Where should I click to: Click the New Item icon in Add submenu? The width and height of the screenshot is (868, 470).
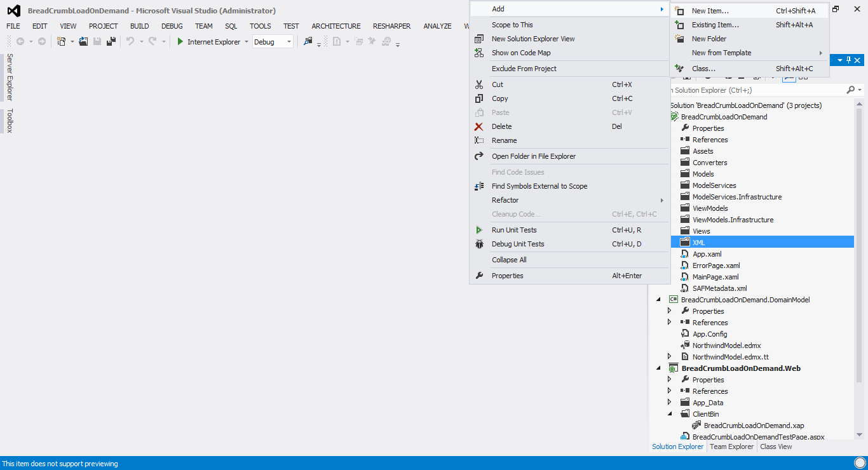pos(679,11)
